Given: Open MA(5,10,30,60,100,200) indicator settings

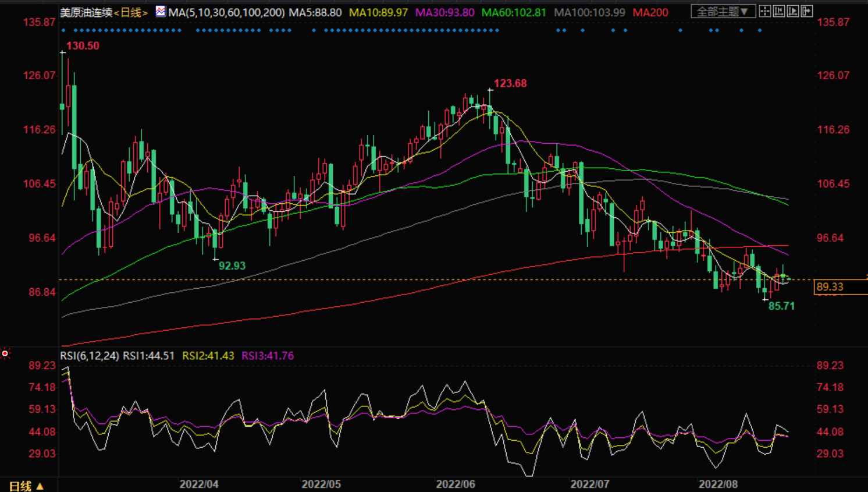Looking at the screenshot, I should point(226,12).
